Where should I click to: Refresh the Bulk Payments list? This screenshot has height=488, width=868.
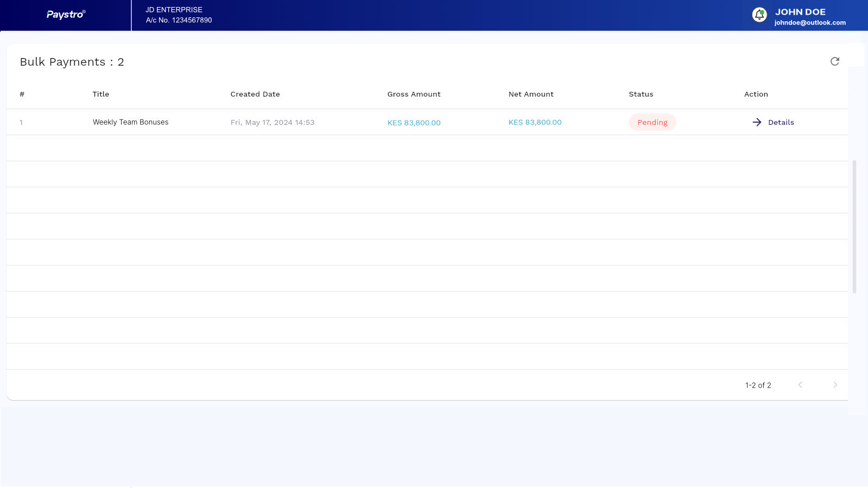coord(835,61)
